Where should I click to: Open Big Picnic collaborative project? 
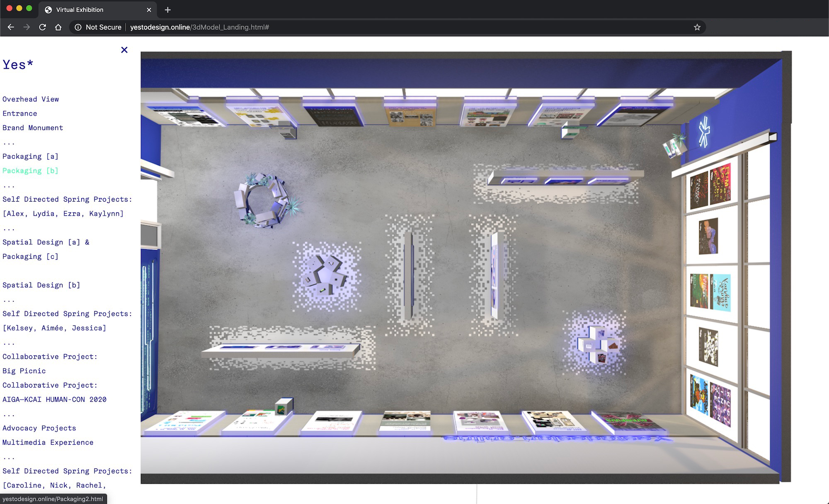pos(24,371)
